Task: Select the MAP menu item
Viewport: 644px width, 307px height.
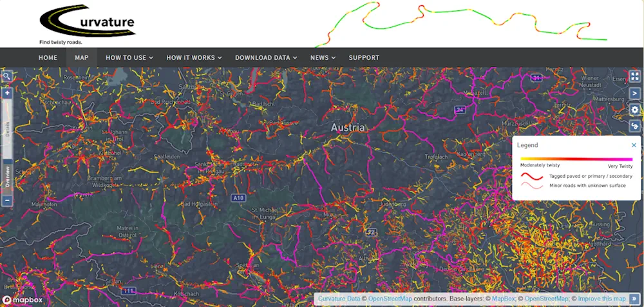Action: (81, 57)
